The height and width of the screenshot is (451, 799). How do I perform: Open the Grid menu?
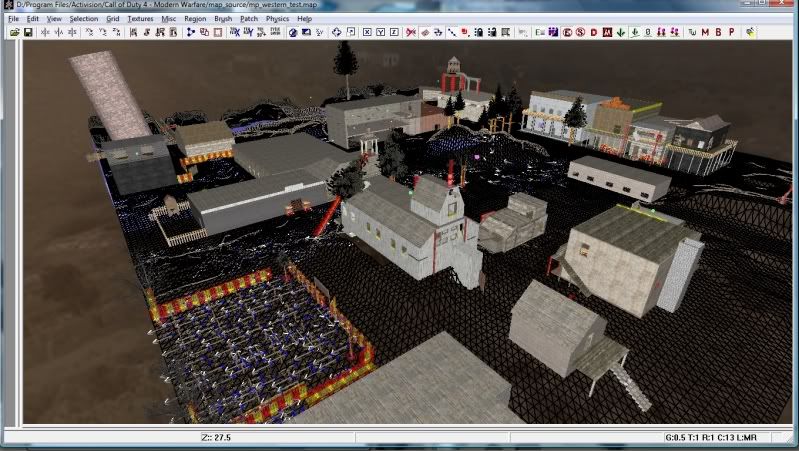pyautogui.click(x=113, y=19)
